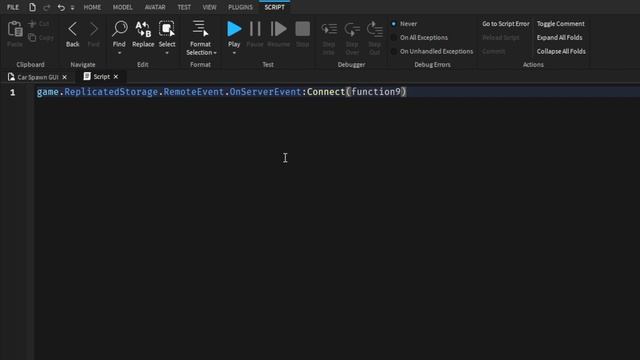The height and width of the screenshot is (360, 640).
Task: Expand the Find dropdown arrow
Action: tap(119, 53)
